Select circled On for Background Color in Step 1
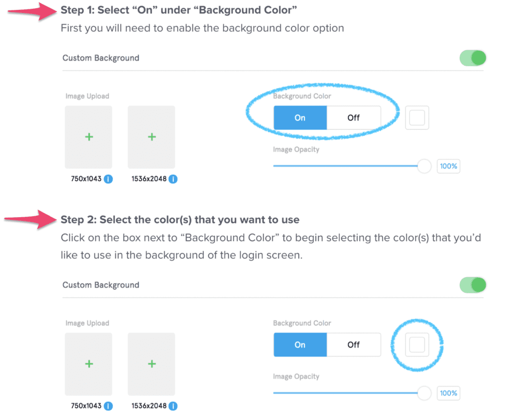530x420 pixels. point(300,117)
